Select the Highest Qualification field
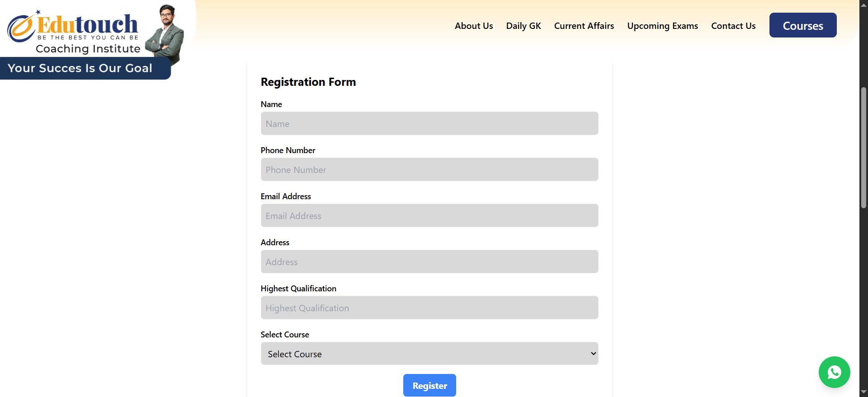The width and height of the screenshot is (868, 397). (429, 308)
